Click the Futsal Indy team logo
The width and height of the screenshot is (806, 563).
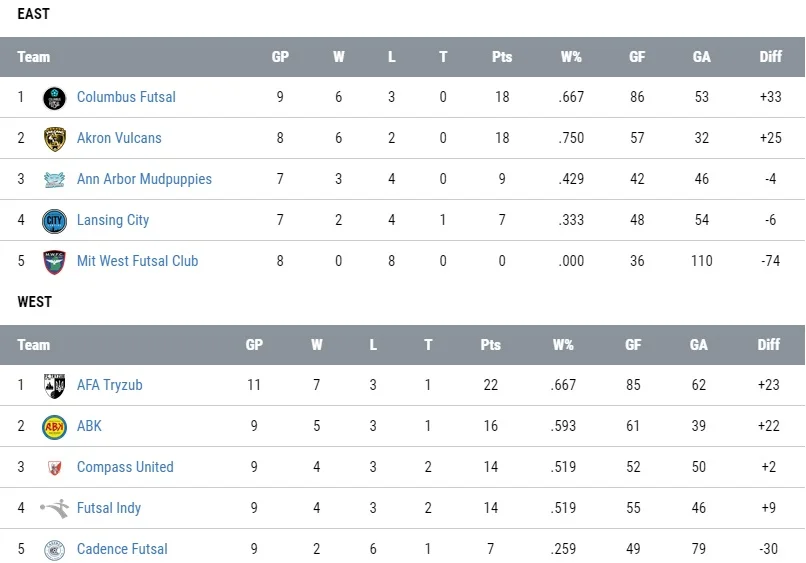(x=54, y=509)
